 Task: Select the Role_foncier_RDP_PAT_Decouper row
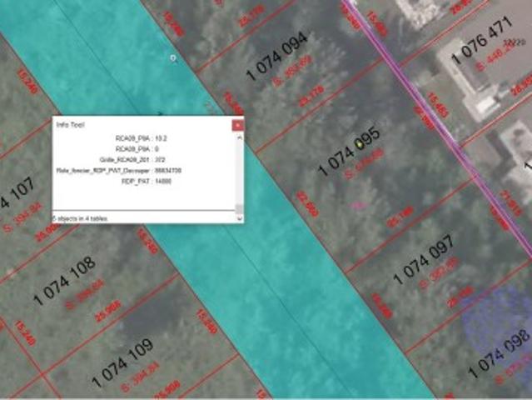point(119,171)
